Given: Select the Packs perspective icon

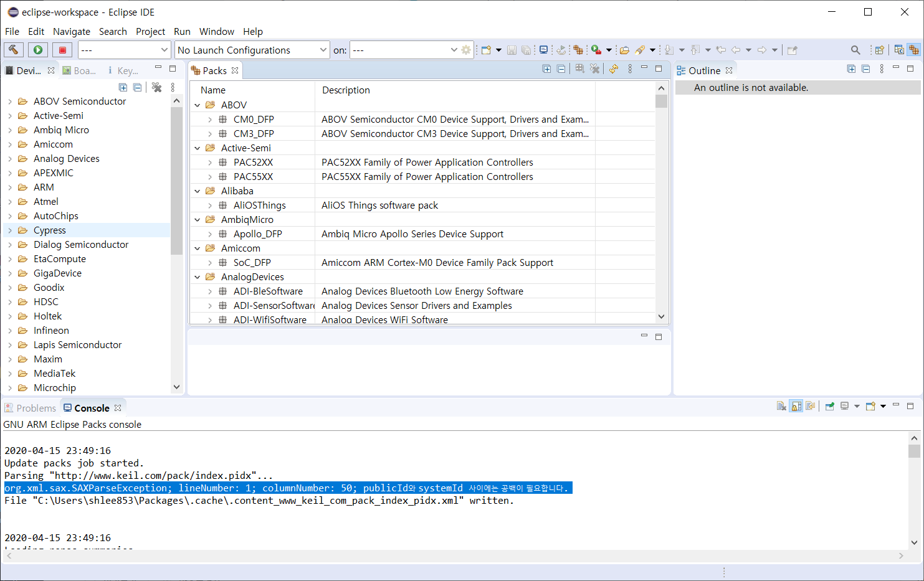Looking at the screenshot, I should [914, 50].
